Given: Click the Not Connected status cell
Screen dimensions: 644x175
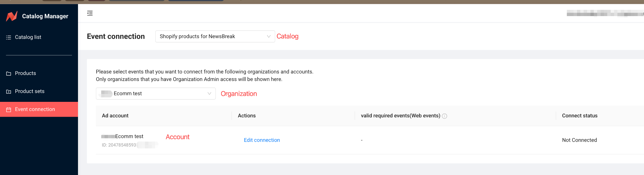Looking at the screenshot, I should point(580,140).
